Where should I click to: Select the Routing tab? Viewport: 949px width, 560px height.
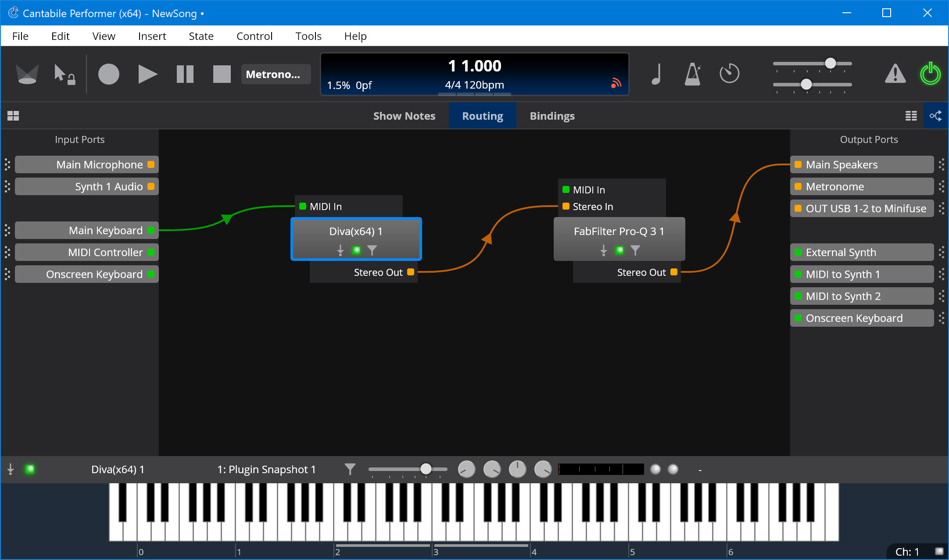(483, 116)
